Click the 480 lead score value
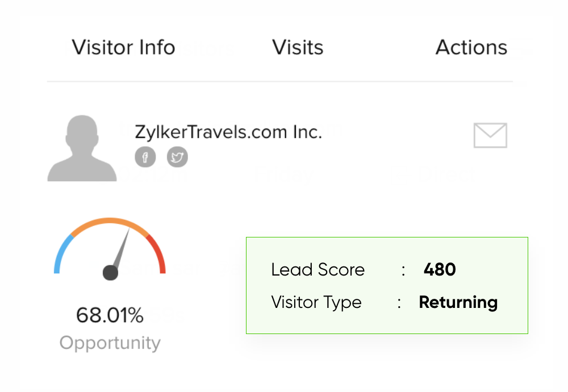Image resolution: width=568 pixels, height=392 pixels. 440,269
